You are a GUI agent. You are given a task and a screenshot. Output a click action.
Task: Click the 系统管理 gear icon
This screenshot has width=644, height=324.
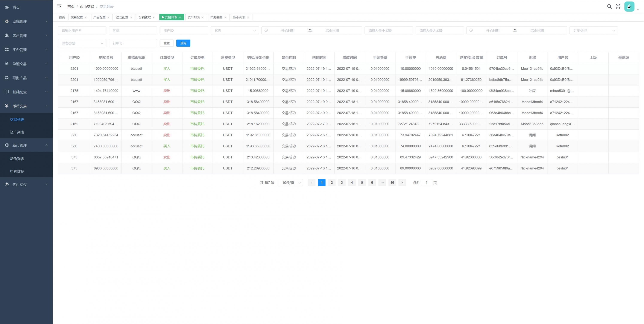tap(7, 21)
